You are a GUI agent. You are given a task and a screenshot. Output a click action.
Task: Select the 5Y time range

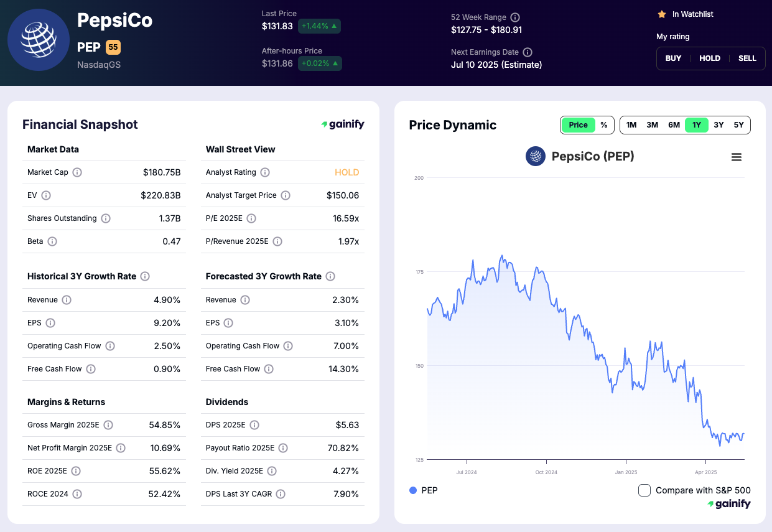tap(739, 125)
